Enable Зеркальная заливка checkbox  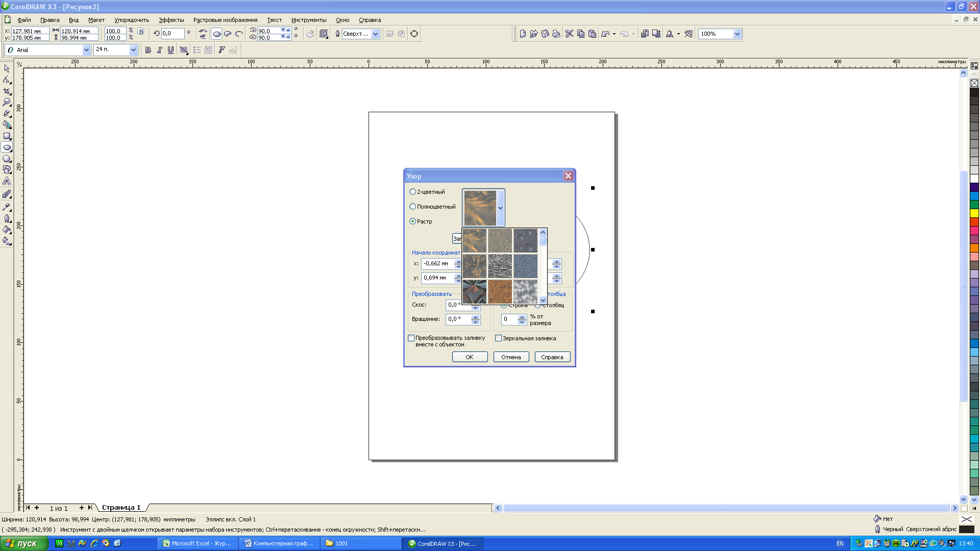pos(498,338)
